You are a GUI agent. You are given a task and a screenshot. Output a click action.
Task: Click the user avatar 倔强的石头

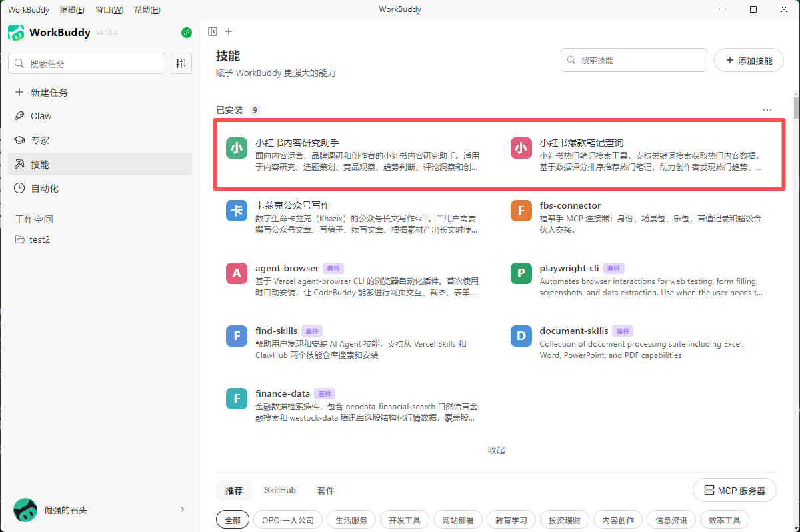click(x=25, y=510)
